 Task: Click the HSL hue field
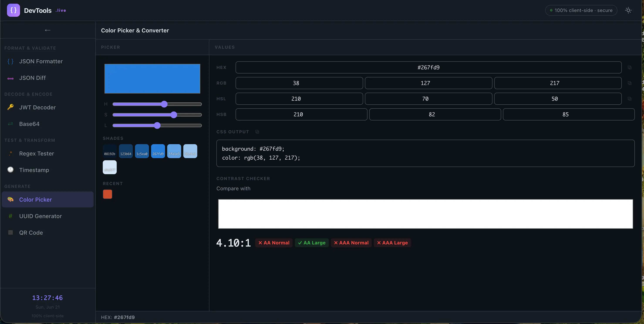click(x=299, y=99)
